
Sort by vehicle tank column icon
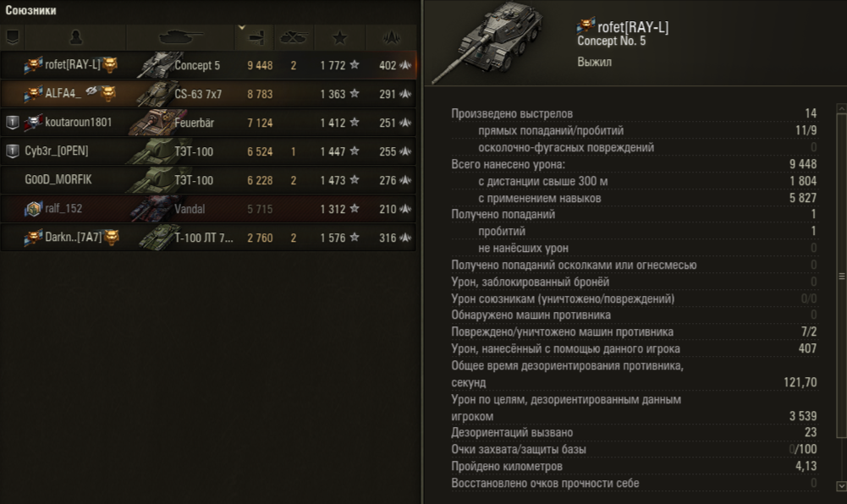click(181, 36)
